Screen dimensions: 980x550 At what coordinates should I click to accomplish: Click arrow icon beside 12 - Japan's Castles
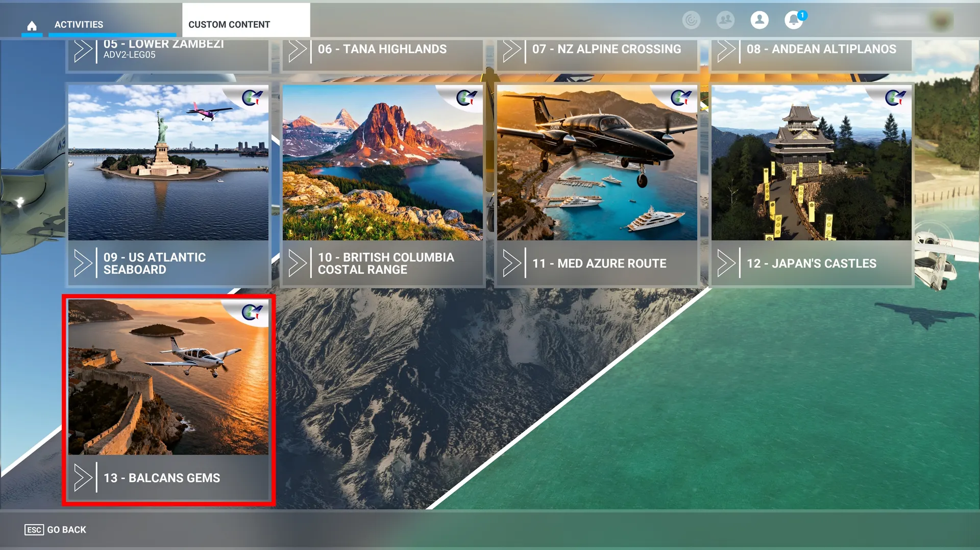[x=726, y=264]
